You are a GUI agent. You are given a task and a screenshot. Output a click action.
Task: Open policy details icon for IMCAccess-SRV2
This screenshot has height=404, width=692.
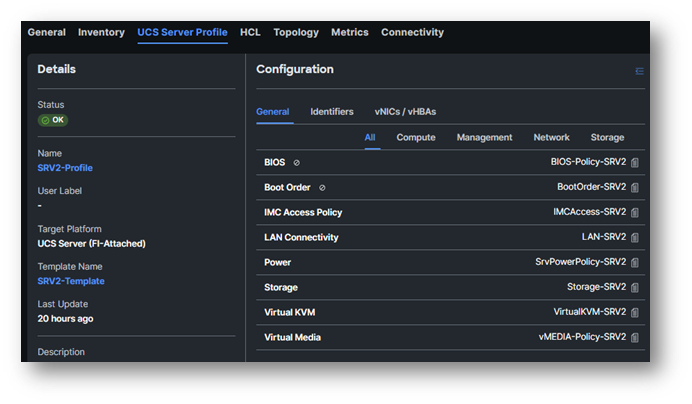[635, 213]
